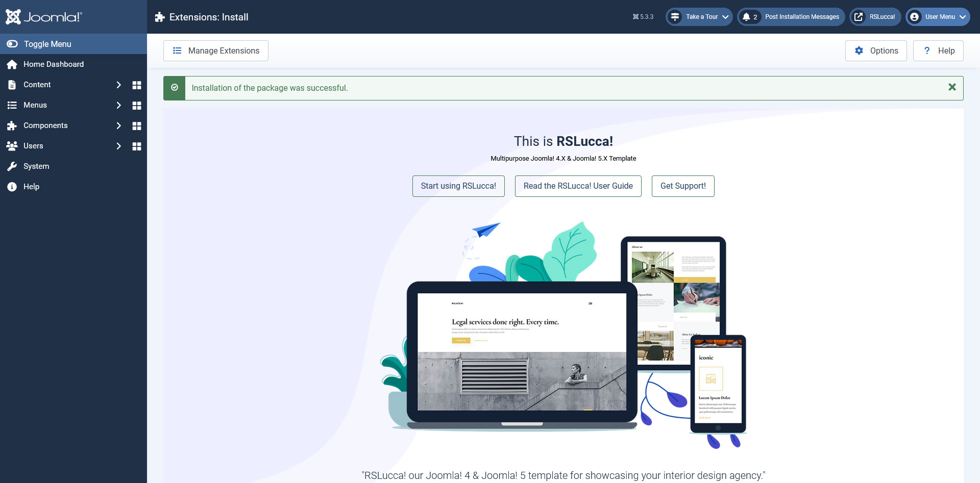Viewport: 980px width, 483px height.
Task: Open the User Menu dropdown
Action: [938, 17]
